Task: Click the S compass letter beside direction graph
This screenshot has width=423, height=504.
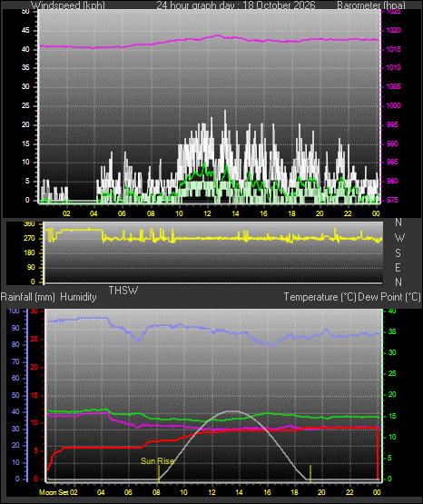Action: pos(398,253)
